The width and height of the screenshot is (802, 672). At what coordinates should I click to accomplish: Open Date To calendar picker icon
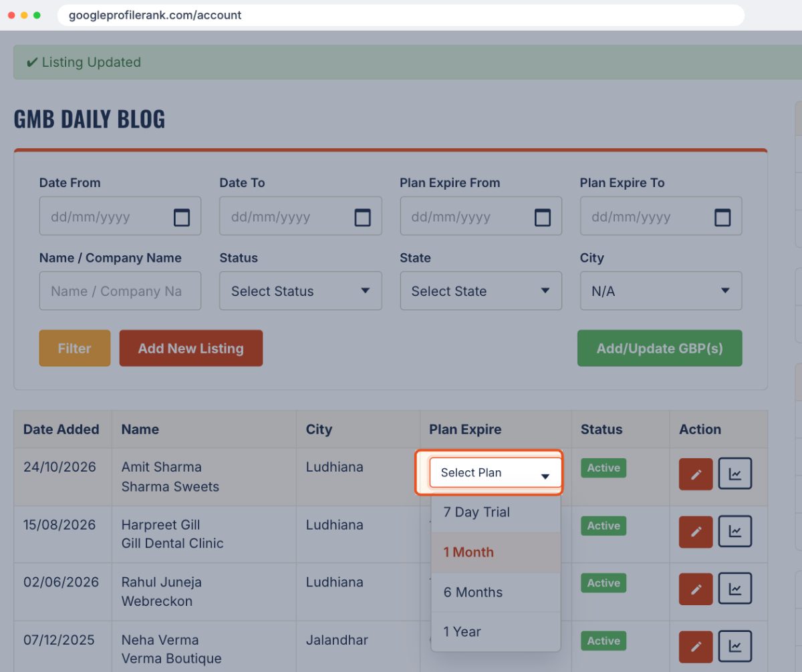click(362, 217)
